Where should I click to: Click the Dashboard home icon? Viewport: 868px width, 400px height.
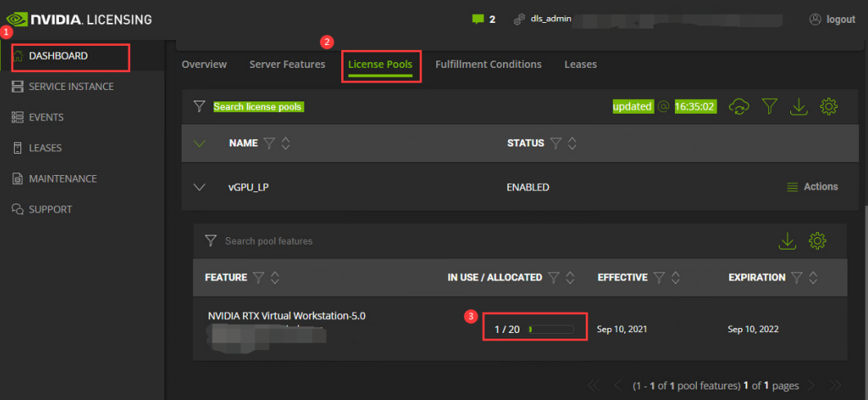coord(18,56)
